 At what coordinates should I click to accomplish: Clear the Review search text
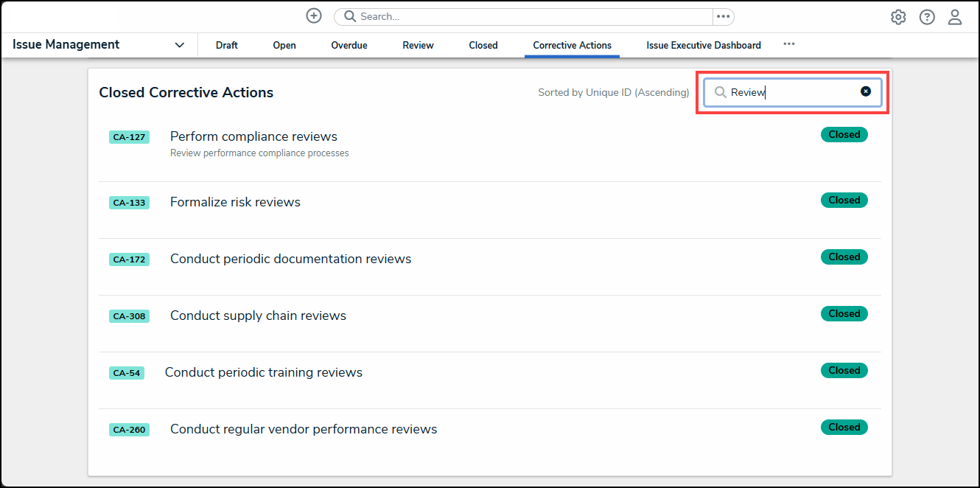pos(866,91)
